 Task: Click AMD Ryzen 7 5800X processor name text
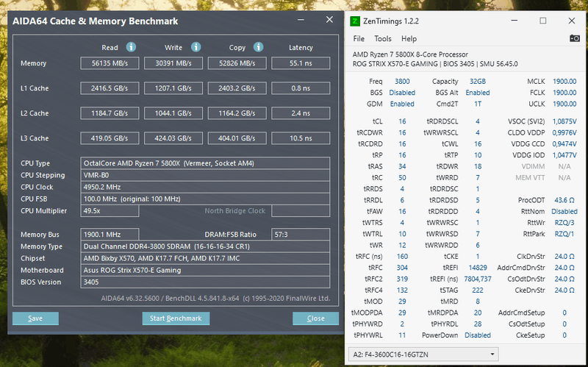(410, 54)
